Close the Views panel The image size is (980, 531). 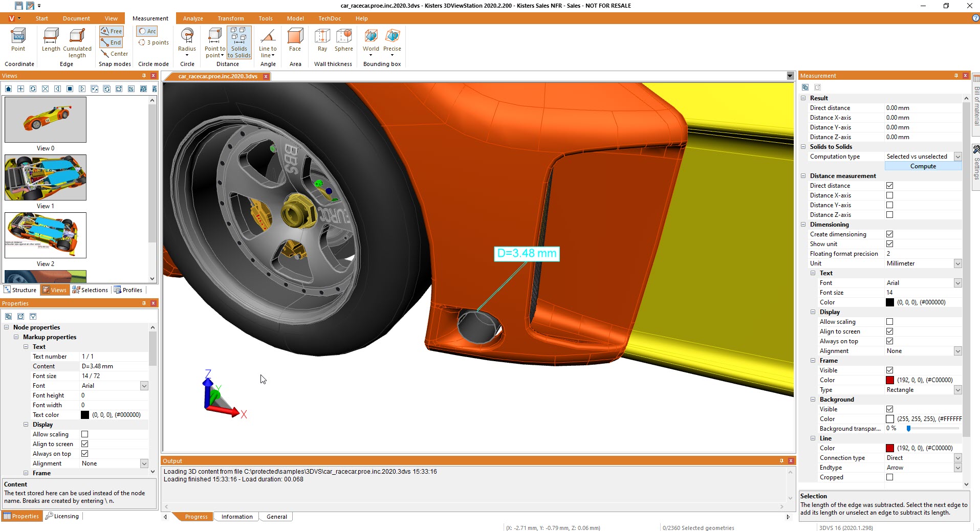153,76
